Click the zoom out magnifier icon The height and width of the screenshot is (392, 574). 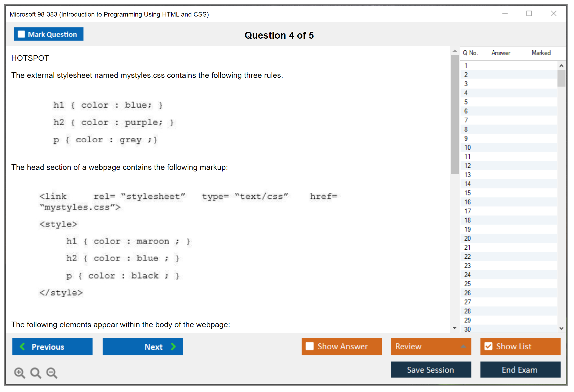coord(52,373)
